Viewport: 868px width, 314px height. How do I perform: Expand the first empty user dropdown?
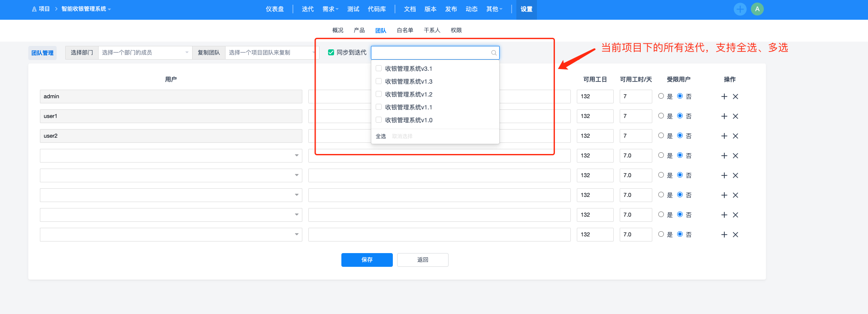(x=171, y=156)
